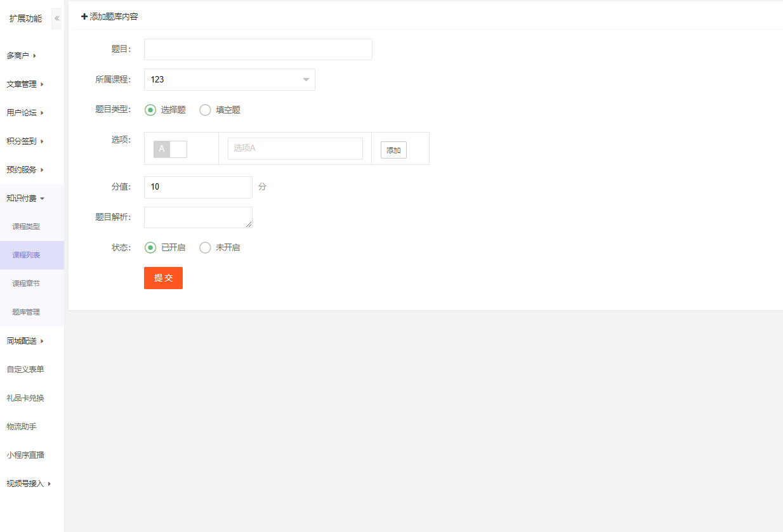Click the plus icon beside 添加题库内容

coord(84,16)
